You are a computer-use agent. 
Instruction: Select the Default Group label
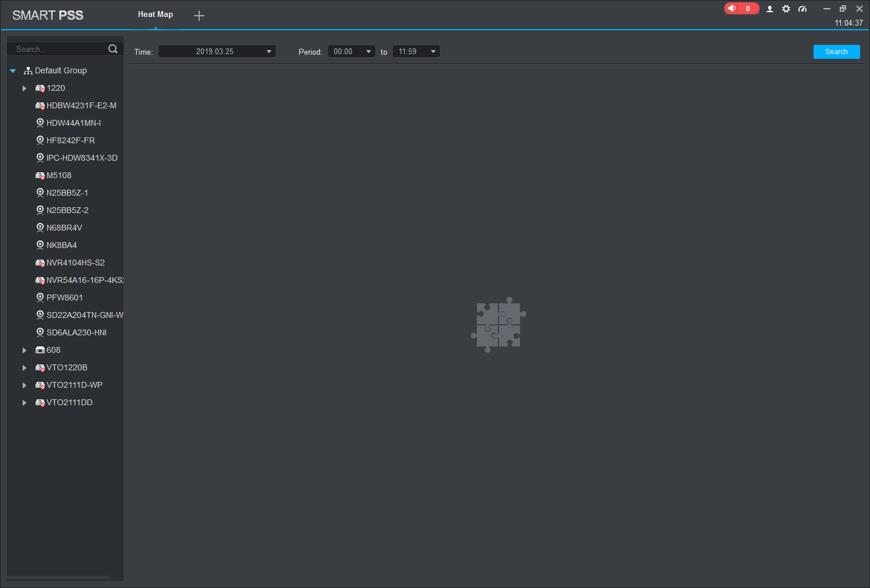61,70
